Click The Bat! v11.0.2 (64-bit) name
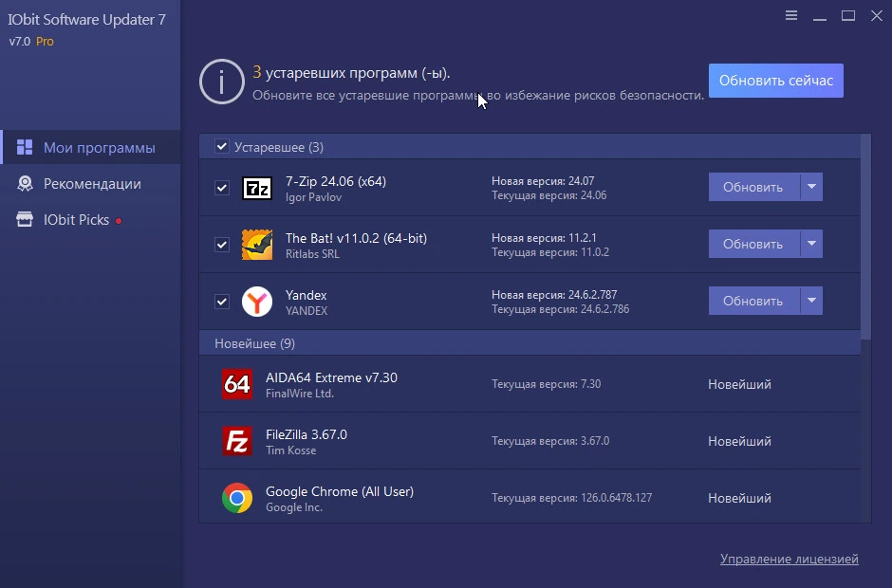 tap(356, 238)
